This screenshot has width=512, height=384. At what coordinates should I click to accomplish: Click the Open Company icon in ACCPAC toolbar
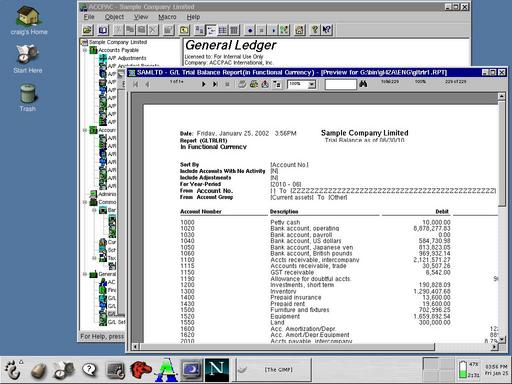(x=88, y=30)
